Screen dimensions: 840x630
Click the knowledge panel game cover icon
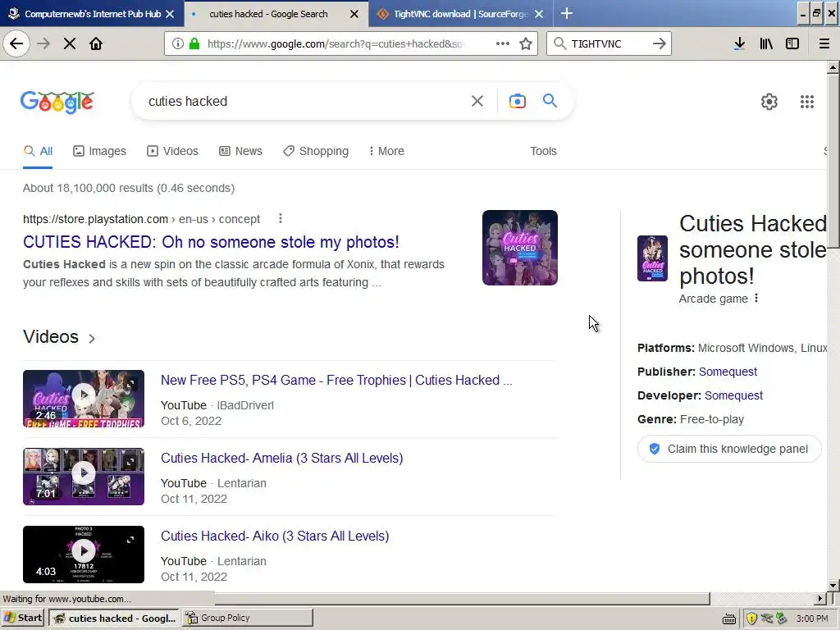click(x=652, y=258)
